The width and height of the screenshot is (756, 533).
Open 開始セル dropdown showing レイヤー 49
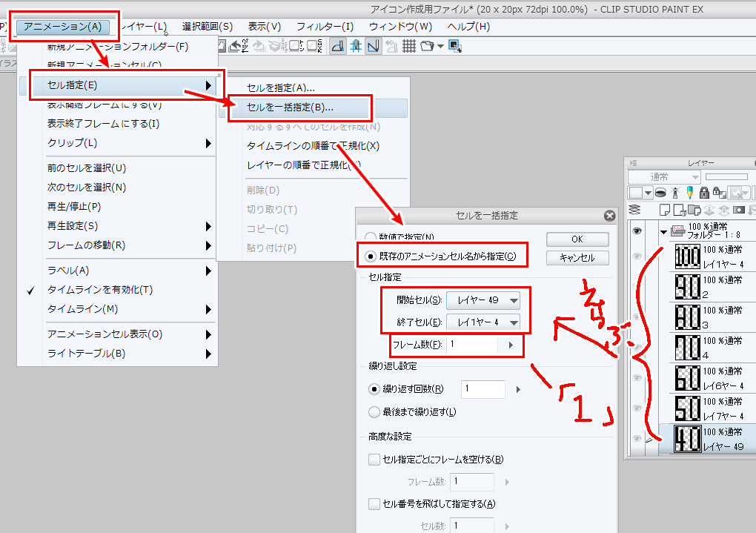[483, 300]
